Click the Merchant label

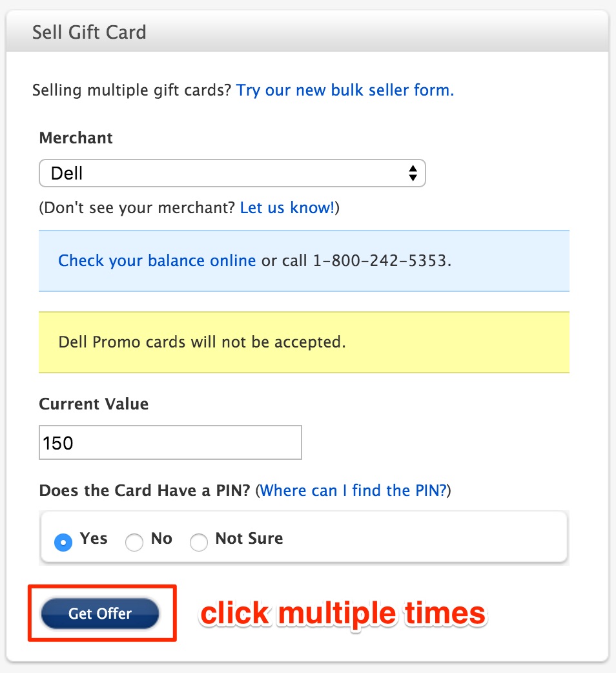[76, 138]
